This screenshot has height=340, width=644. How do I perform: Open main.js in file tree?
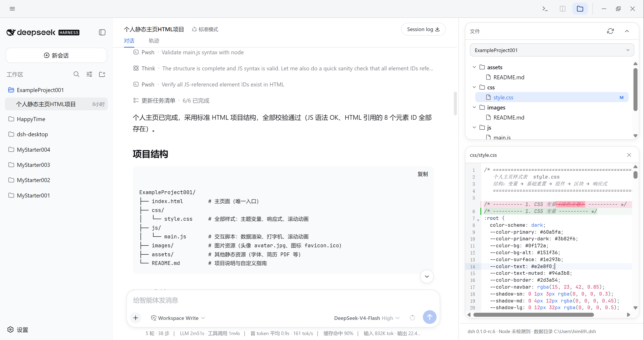click(502, 137)
